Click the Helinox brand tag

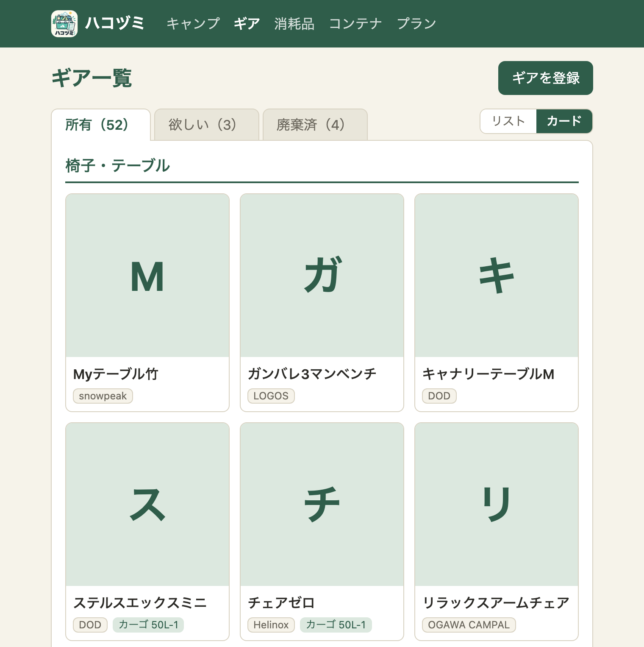[271, 625]
